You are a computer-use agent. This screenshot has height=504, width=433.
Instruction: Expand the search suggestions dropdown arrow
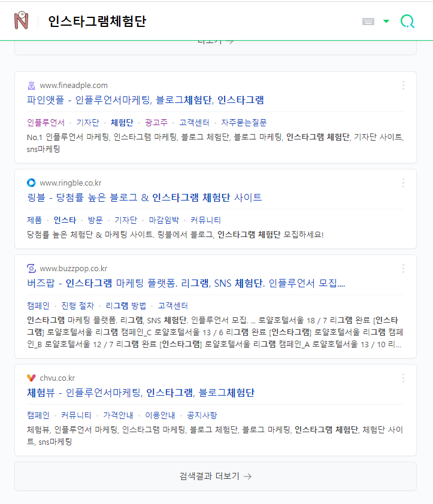[386, 21]
